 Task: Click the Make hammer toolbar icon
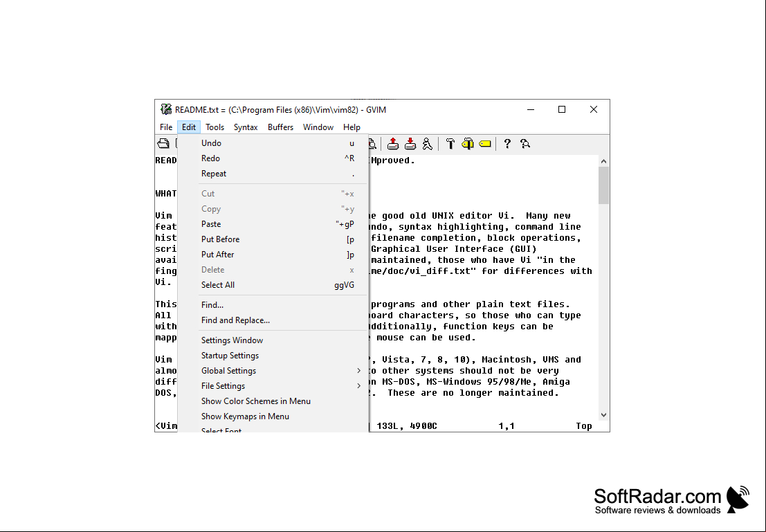450,144
